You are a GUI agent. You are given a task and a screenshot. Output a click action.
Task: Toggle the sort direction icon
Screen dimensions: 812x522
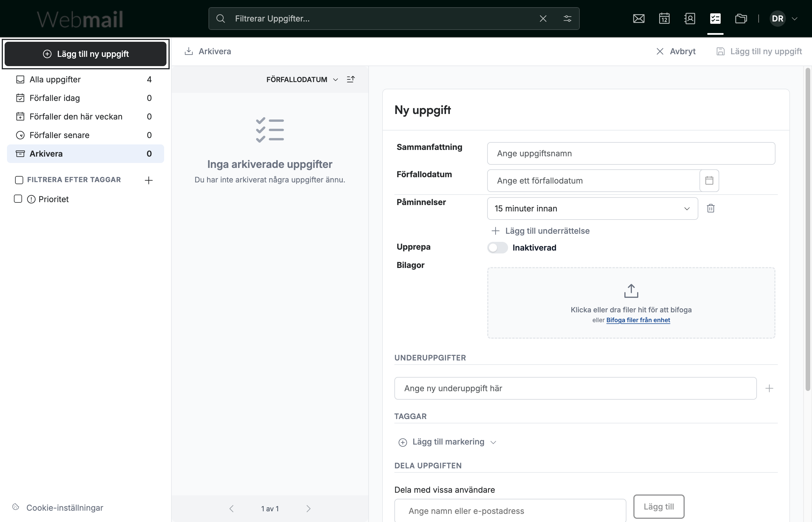(351, 79)
